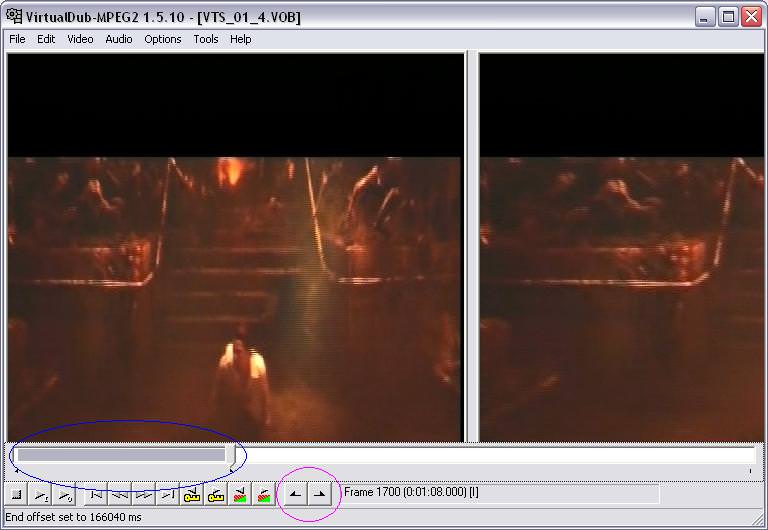The height and width of the screenshot is (530, 768).
Task: Open the Tools menu
Action: tap(206, 39)
